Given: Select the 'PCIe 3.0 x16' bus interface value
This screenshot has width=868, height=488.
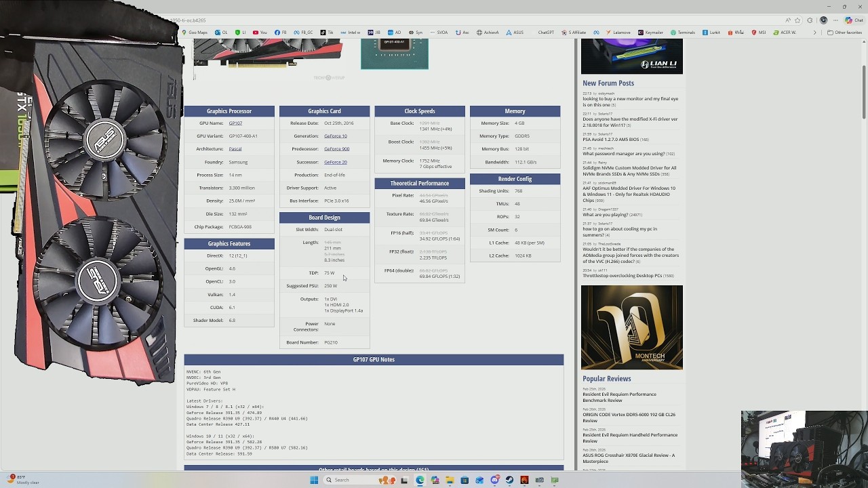Looking at the screenshot, I should 336,201.
